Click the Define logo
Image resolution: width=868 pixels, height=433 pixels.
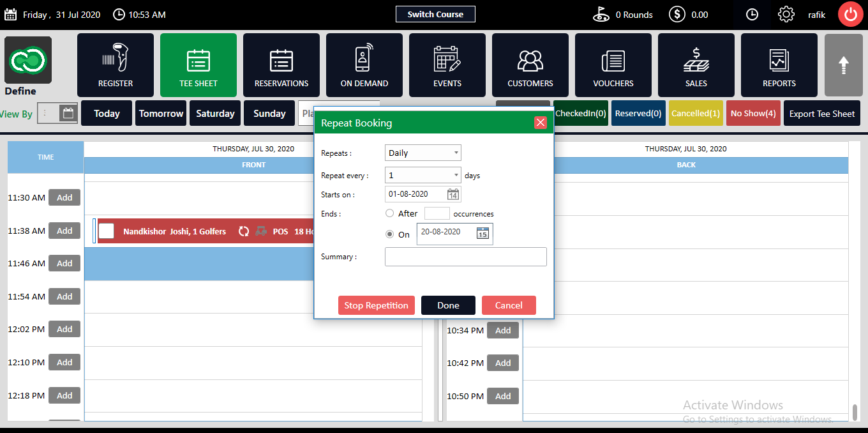28,61
